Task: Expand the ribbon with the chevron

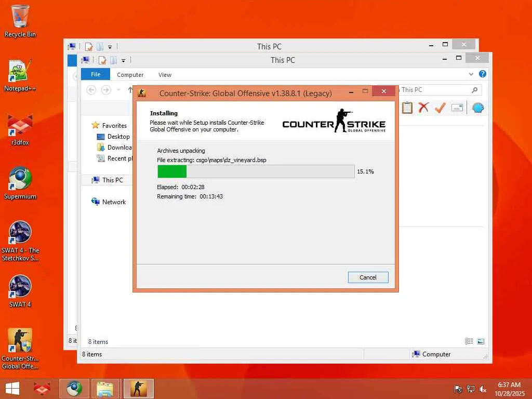Action: coord(471,74)
